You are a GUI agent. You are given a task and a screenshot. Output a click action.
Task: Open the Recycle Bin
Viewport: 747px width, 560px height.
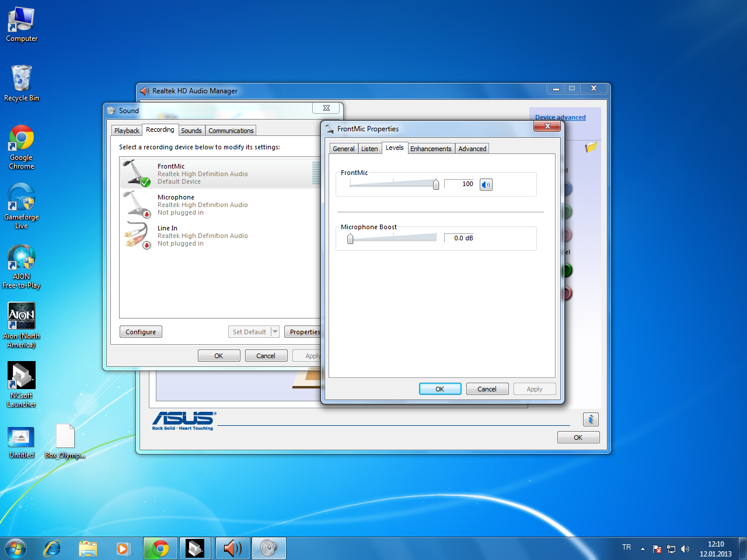22,83
